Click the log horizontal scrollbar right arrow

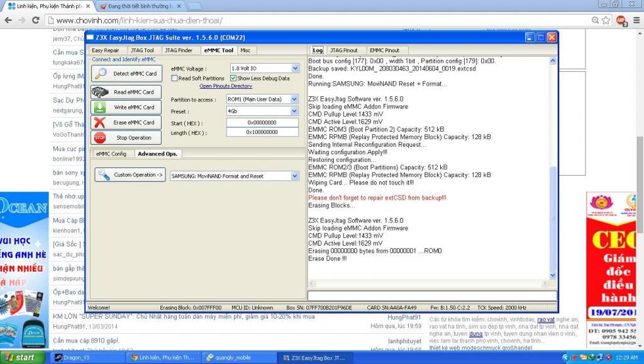coord(545,283)
